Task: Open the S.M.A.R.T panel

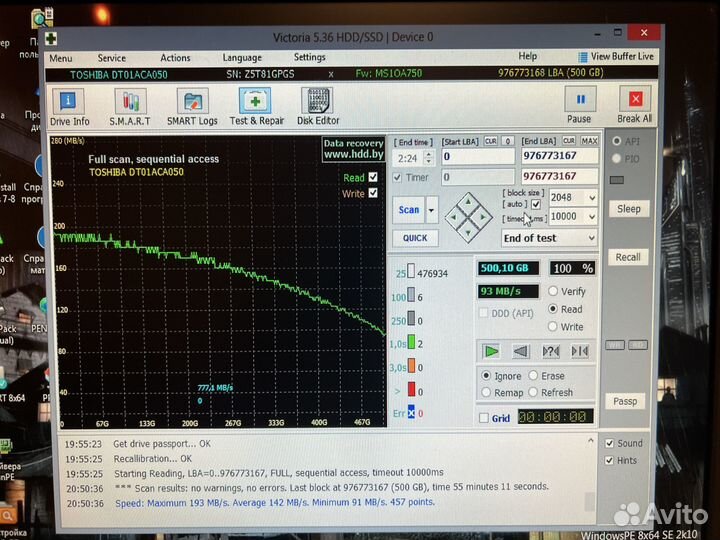Action: pos(130,107)
